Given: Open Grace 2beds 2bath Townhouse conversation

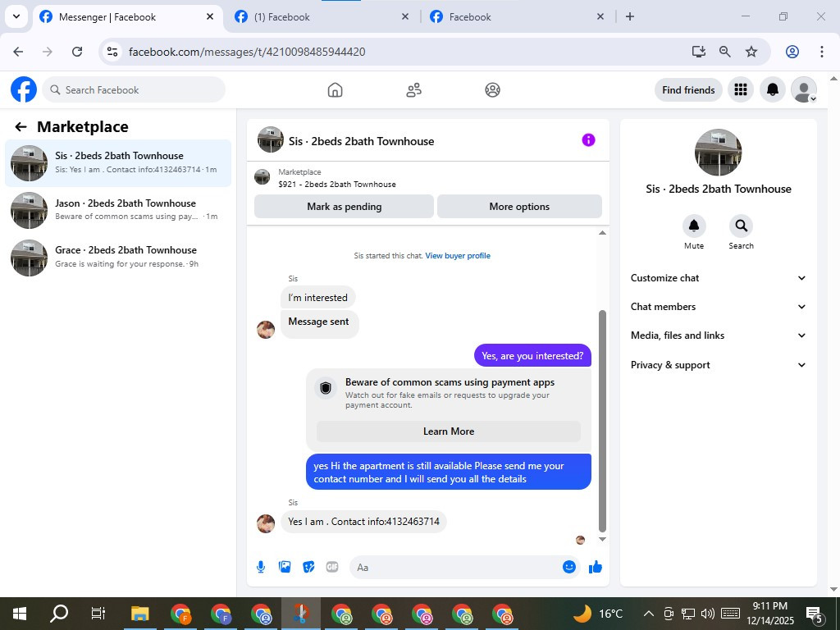Looking at the screenshot, I should [118, 257].
